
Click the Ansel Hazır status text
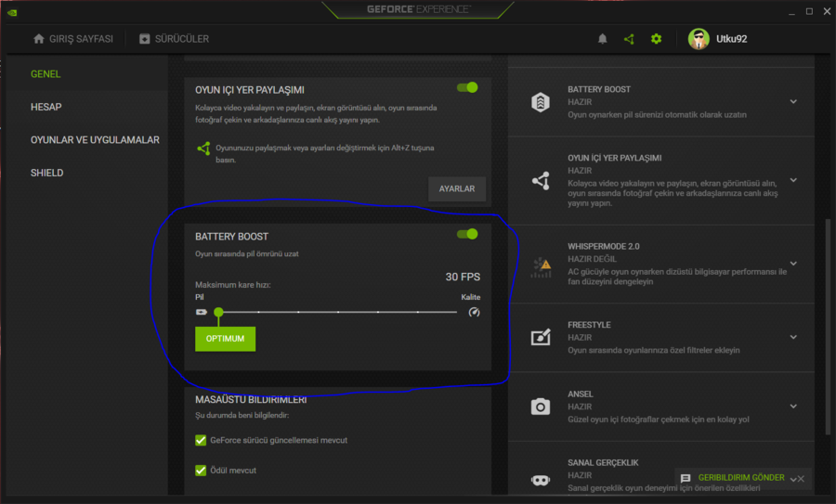tap(580, 407)
